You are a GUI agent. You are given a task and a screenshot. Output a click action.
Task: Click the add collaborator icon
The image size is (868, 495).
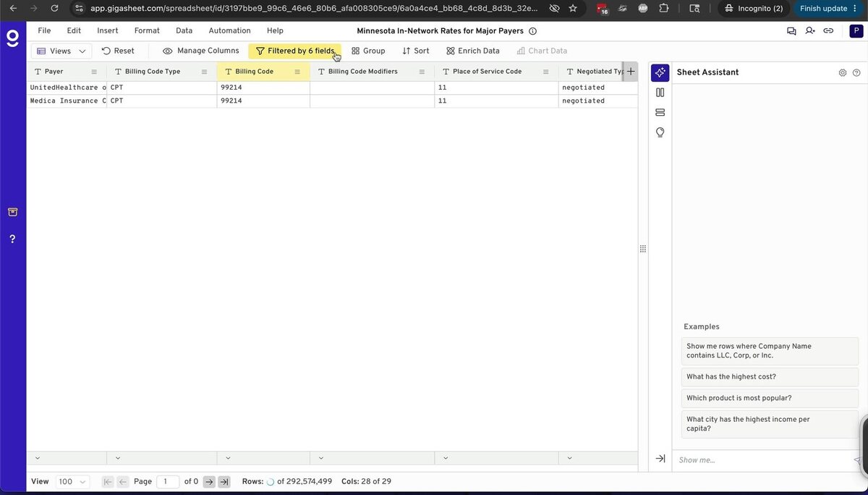pyautogui.click(x=809, y=31)
